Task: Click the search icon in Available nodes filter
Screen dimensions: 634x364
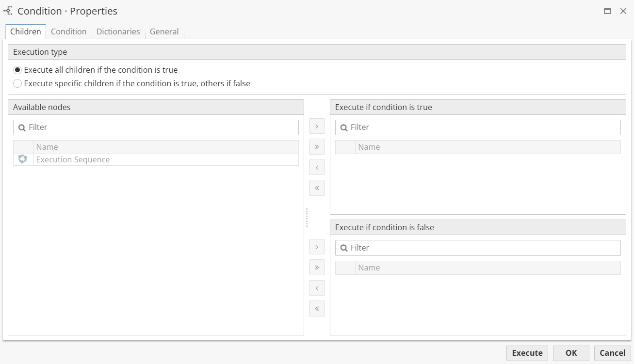Action: tap(22, 127)
